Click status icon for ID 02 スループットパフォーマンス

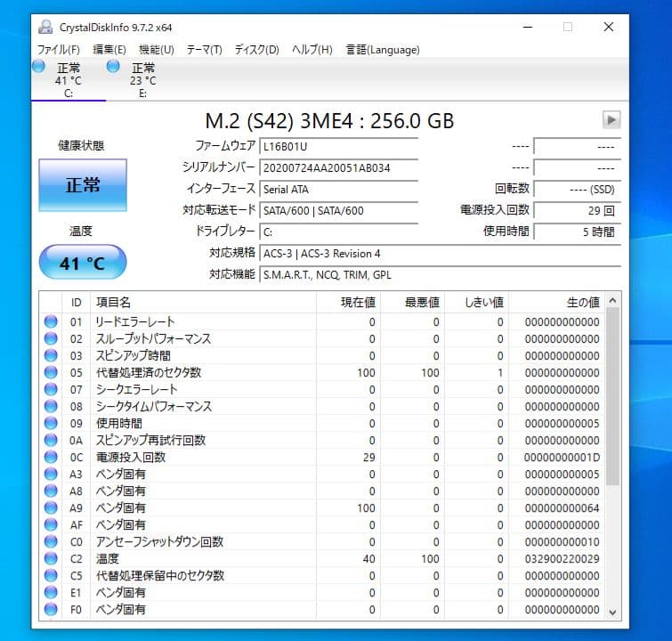point(51,338)
